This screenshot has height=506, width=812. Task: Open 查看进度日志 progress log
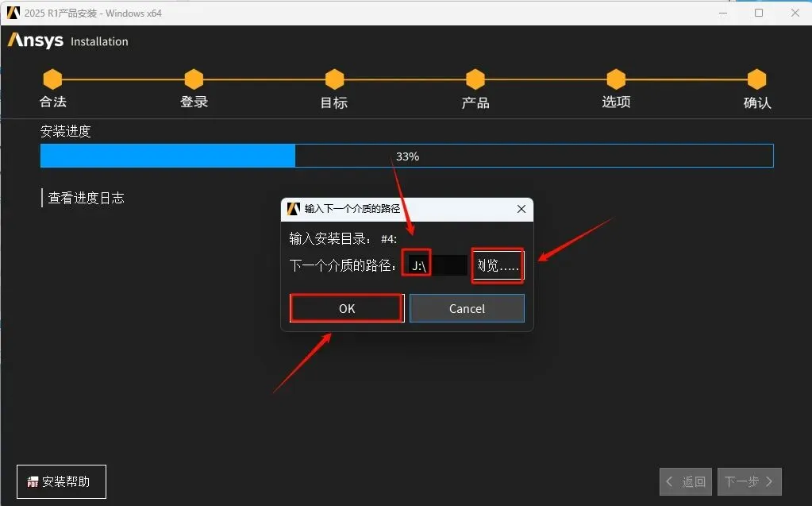click(86, 198)
